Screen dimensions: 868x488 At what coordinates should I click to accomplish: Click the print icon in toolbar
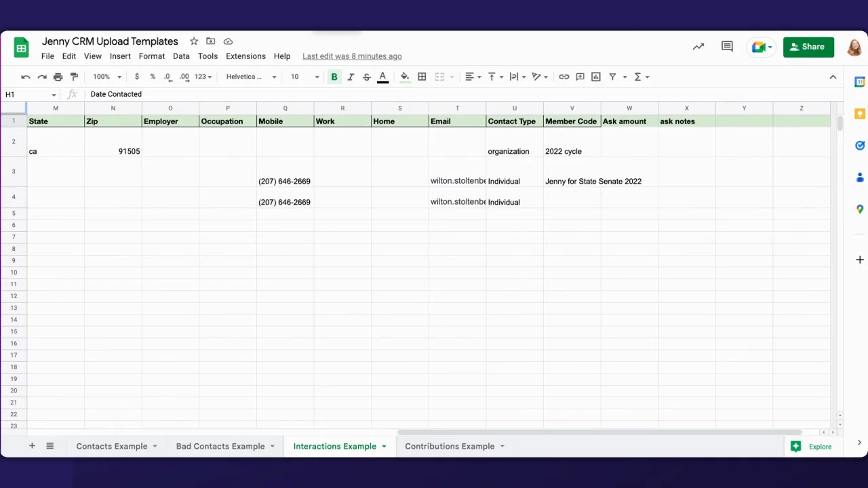coord(58,77)
